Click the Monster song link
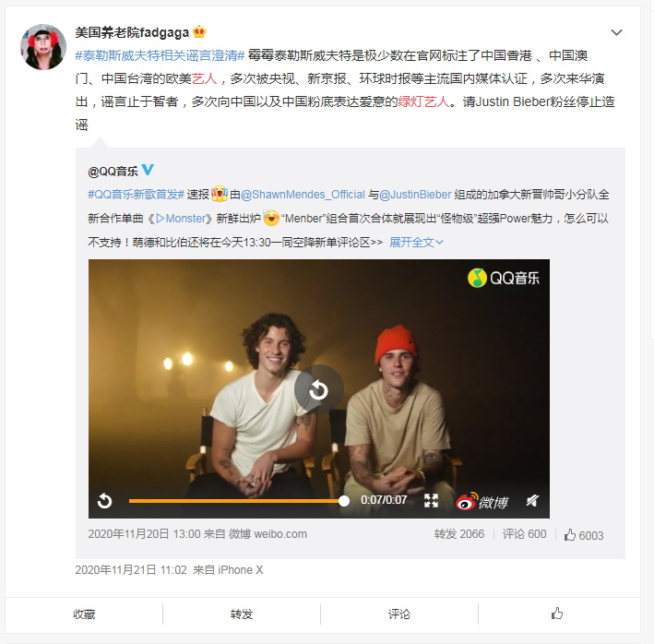This screenshot has width=654, height=644. point(181,219)
